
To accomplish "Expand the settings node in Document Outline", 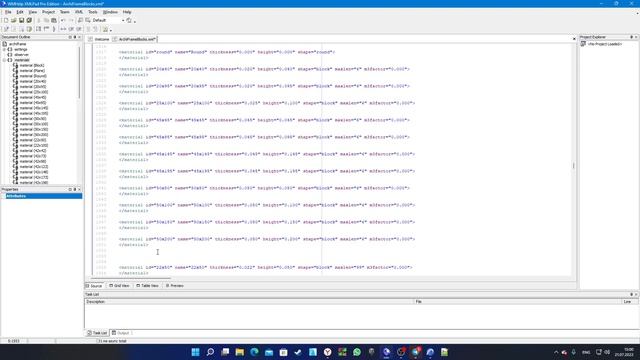I will pos(4,49).
